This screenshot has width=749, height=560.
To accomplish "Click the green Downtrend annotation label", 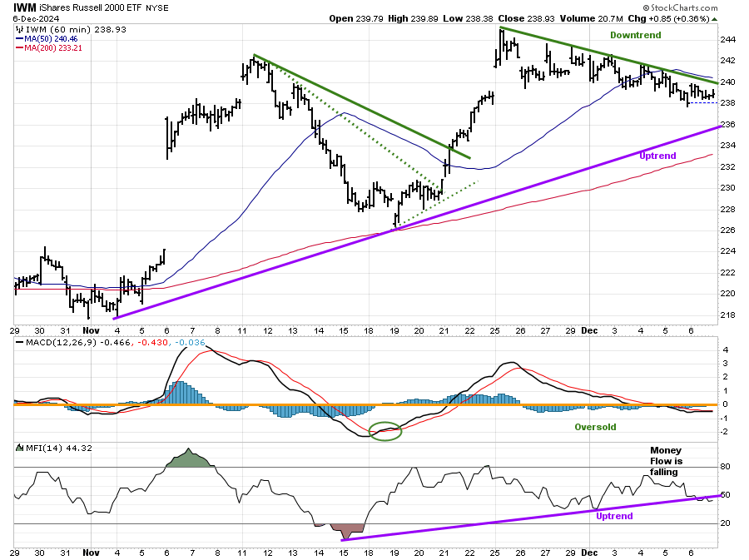I will (x=635, y=35).
